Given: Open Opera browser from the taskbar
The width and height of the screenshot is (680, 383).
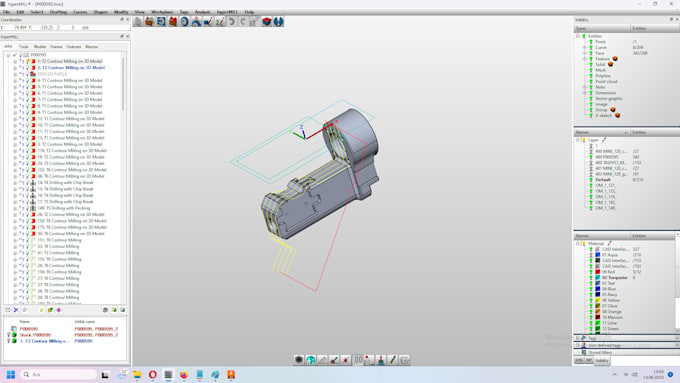Looking at the screenshot, I should 153,374.
